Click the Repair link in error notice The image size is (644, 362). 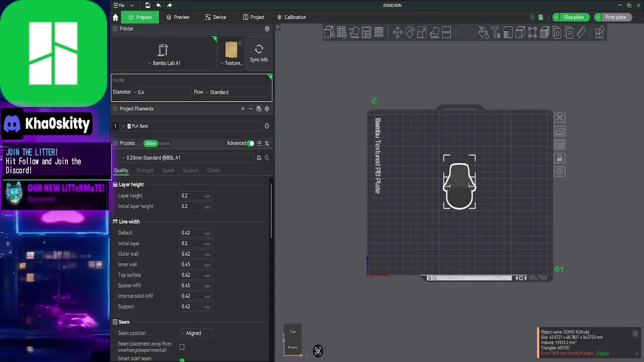coord(602,353)
